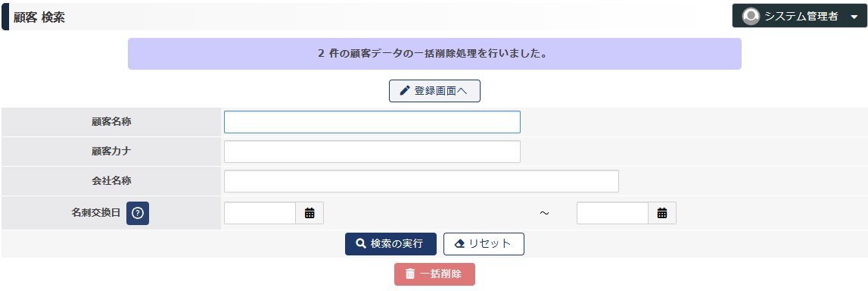The height and width of the screenshot is (291, 868).
Task: Open the end date calendar picker icon
Action: click(662, 213)
